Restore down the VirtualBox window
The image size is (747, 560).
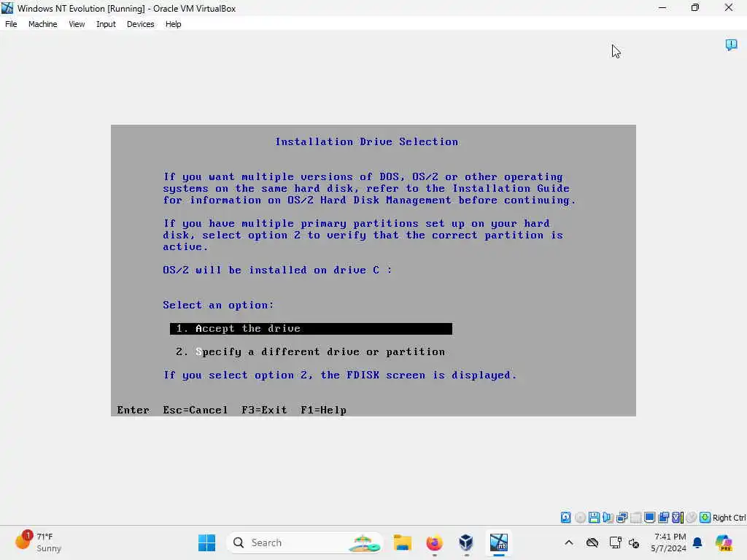[695, 7]
